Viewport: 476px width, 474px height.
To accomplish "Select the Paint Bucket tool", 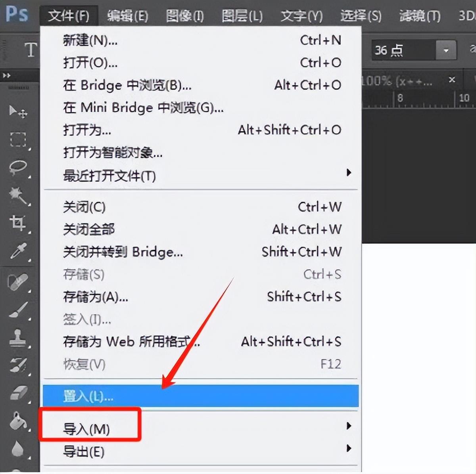I will [18, 421].
